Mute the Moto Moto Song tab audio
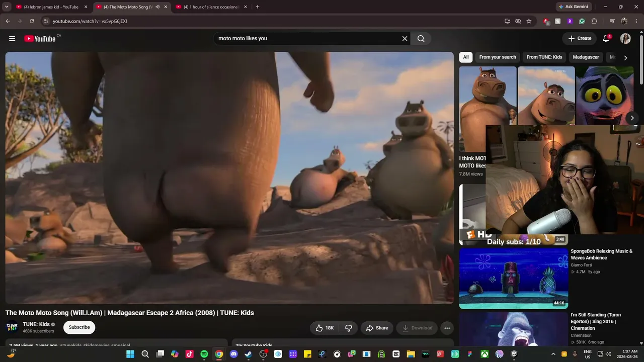644x362 pixels. tap(157, 7)
